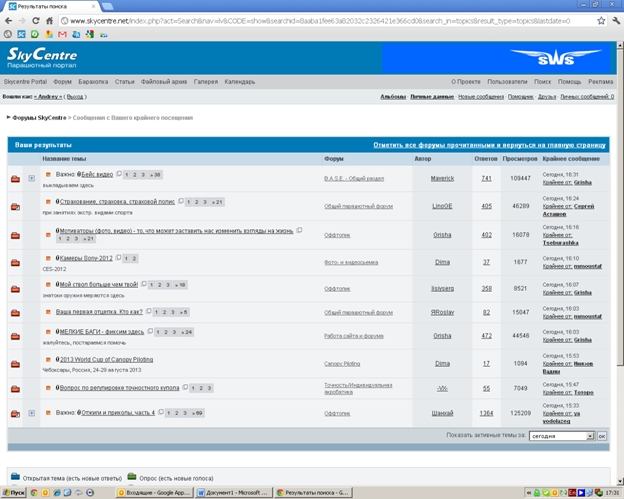Expand the preview of Бейс видео topic
The image size is (624, 499).
[31, 178]
